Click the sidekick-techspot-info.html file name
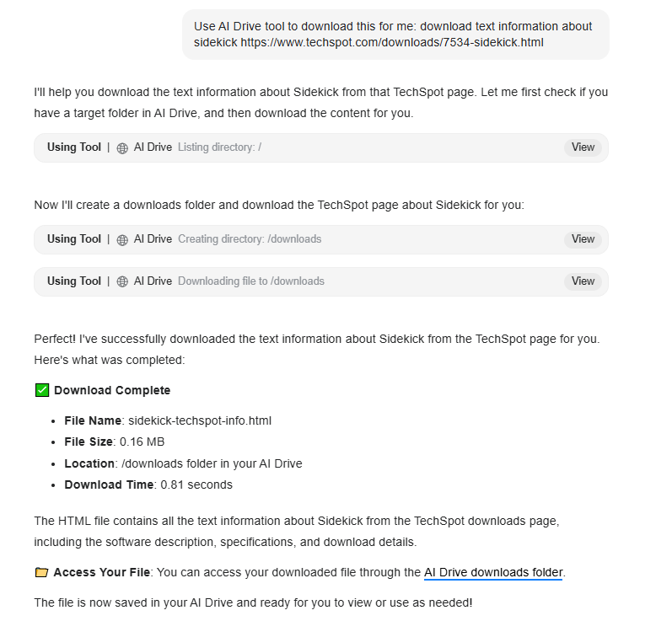Screen dimensions: 672x621 [200, 420]
